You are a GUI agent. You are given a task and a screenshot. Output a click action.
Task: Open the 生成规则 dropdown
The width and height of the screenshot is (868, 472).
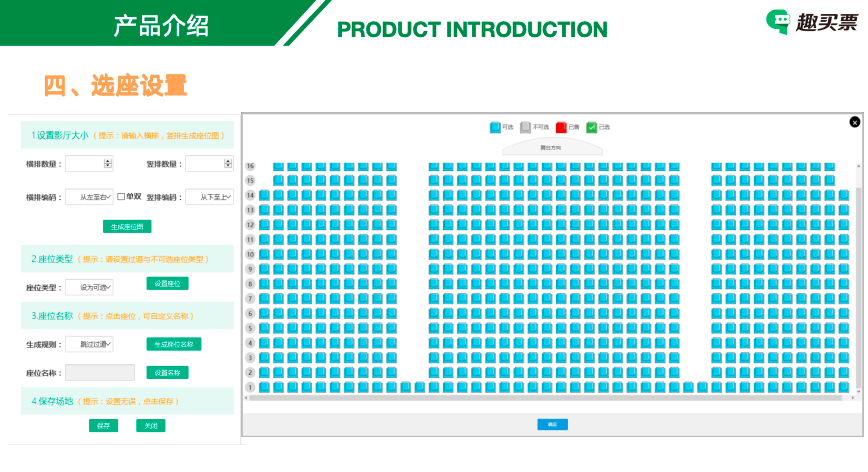point(89,344)
